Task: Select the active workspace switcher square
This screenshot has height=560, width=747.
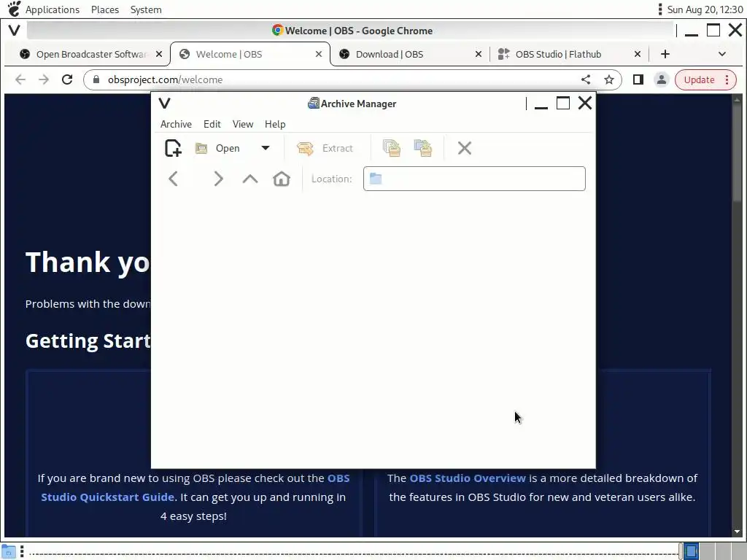Action: [x=692, y=551]
